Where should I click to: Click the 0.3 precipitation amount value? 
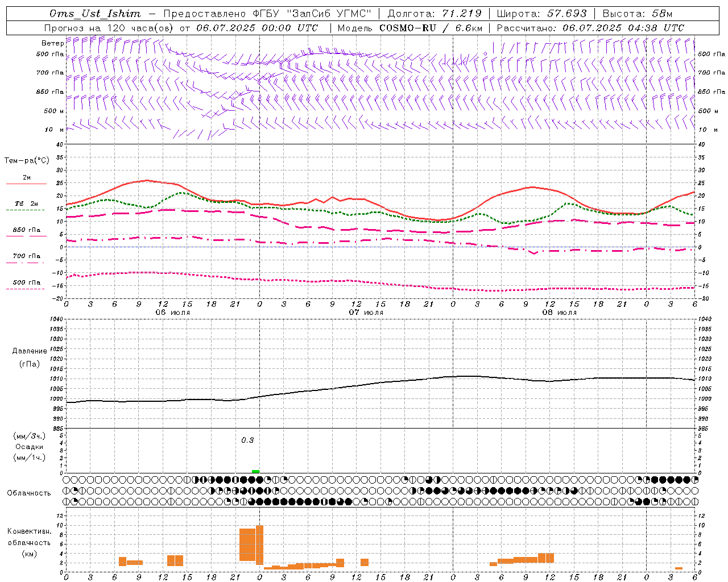[x=247, y=440]
